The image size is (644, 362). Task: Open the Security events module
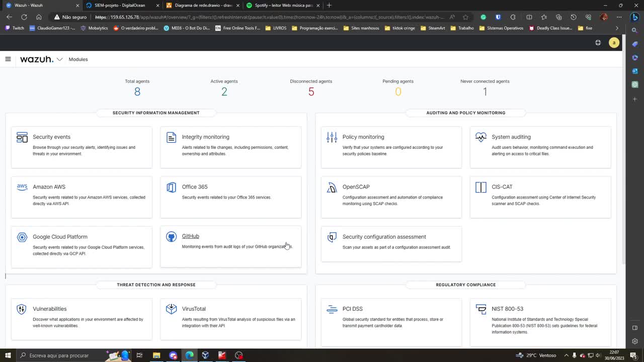(51, 137)
